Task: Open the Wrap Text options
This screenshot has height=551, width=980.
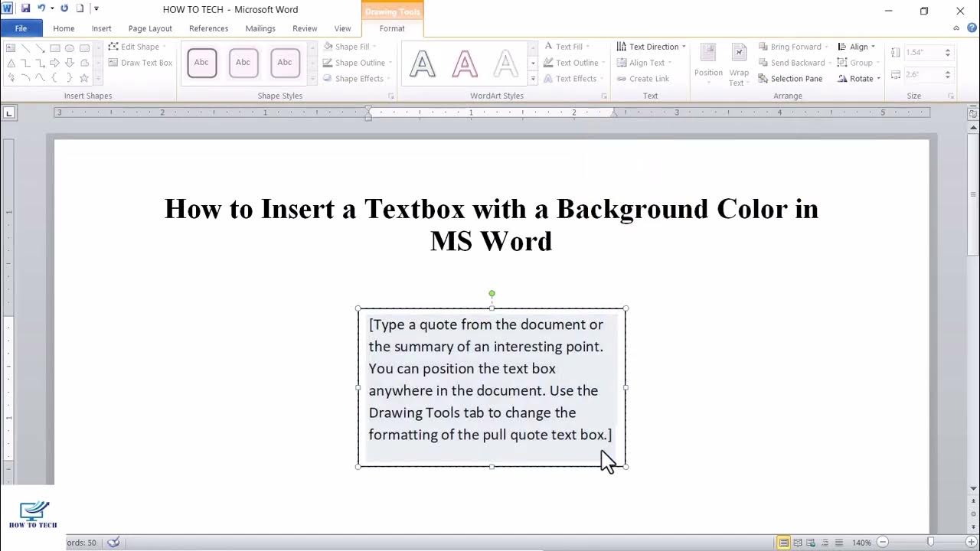Action: click(739, 64)
